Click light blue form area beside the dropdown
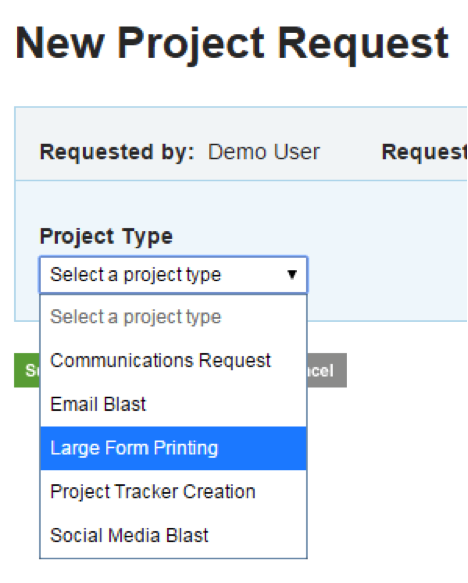 387,275
